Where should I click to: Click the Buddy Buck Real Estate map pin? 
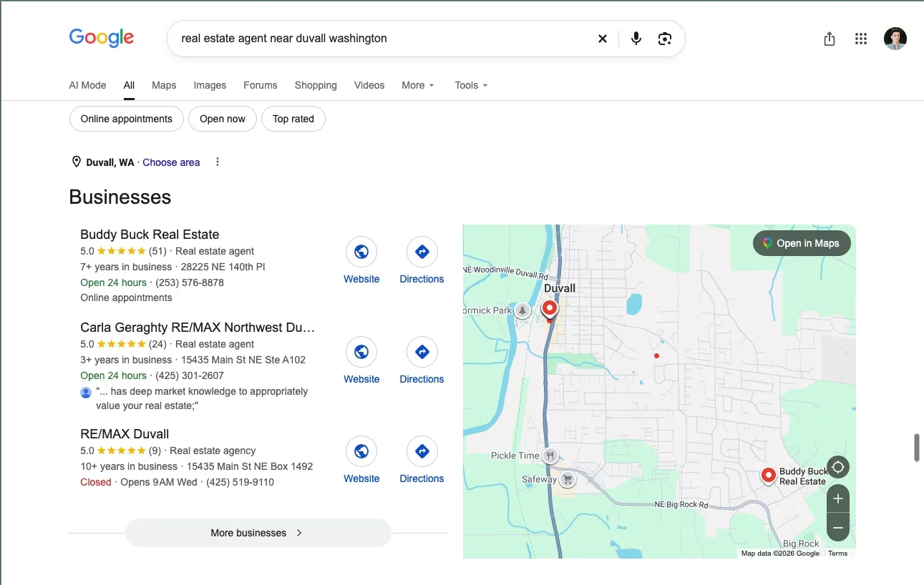(769, 476)
